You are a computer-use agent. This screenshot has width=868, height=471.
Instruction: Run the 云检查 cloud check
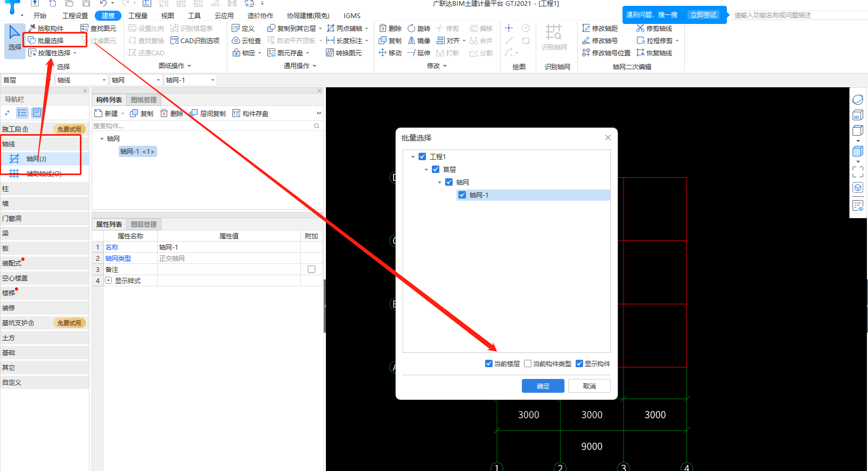247,40
